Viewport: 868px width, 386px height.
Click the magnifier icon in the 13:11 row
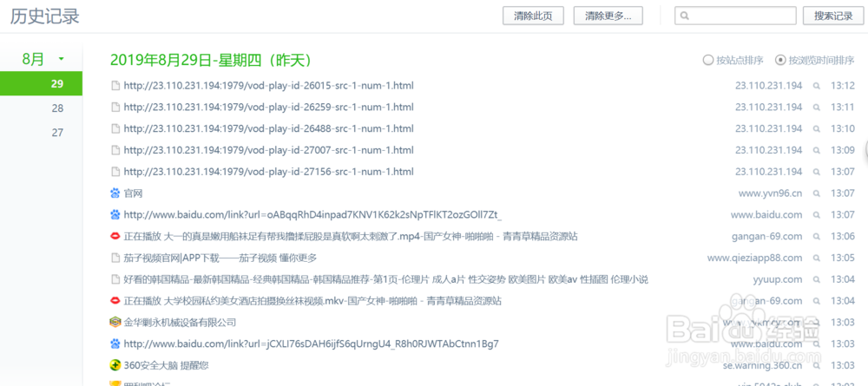(x=816, y=108)
